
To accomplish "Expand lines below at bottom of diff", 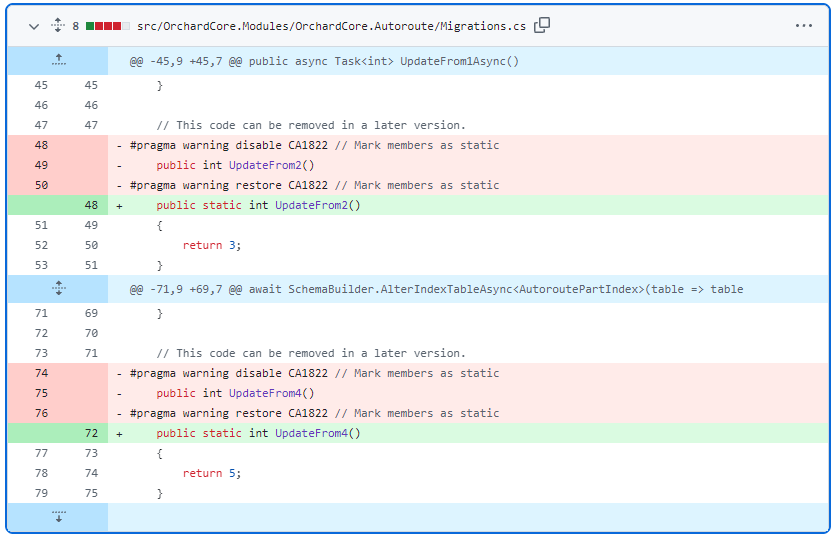I will 59,516.
